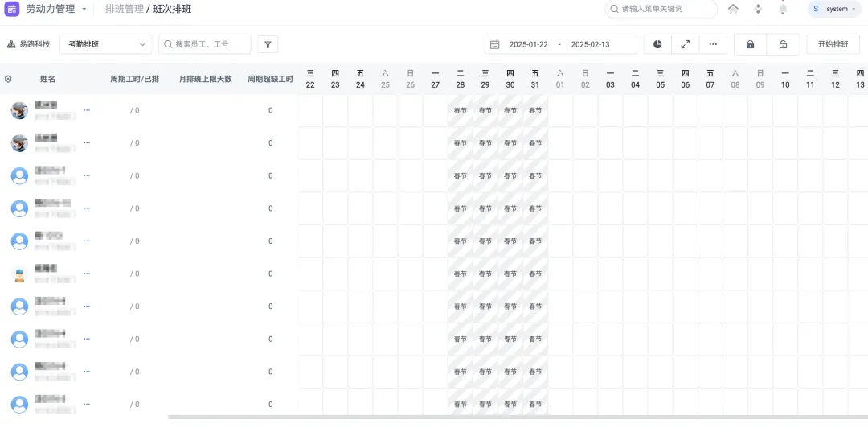Click the home icon in top bar
This screenshot has height=428, width=868.
733,9
